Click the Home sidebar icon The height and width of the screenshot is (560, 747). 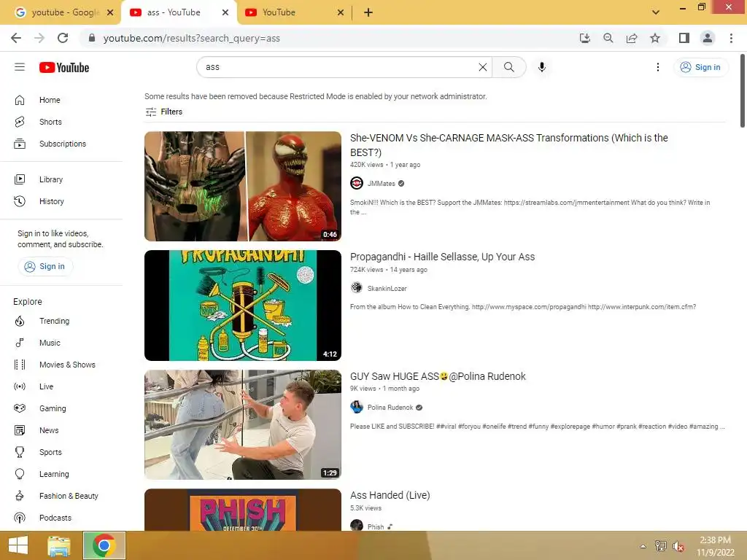[20, 100]
